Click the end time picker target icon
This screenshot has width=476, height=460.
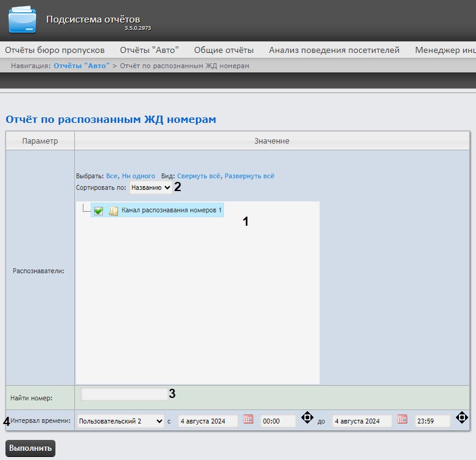tap(461, 417)
